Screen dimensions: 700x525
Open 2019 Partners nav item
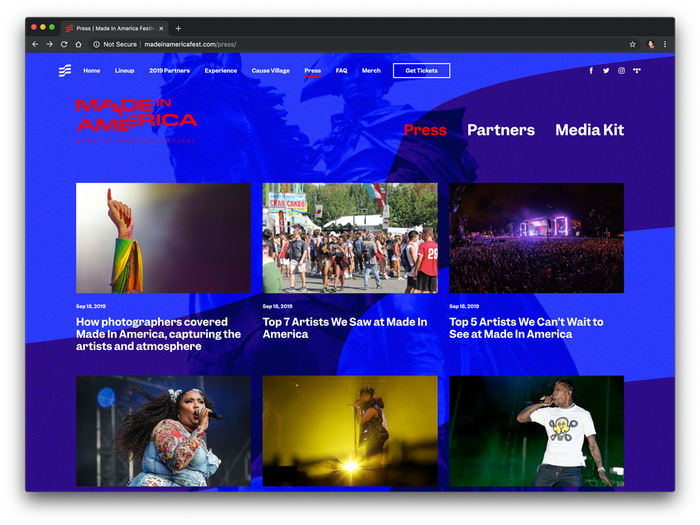point(170,71)
